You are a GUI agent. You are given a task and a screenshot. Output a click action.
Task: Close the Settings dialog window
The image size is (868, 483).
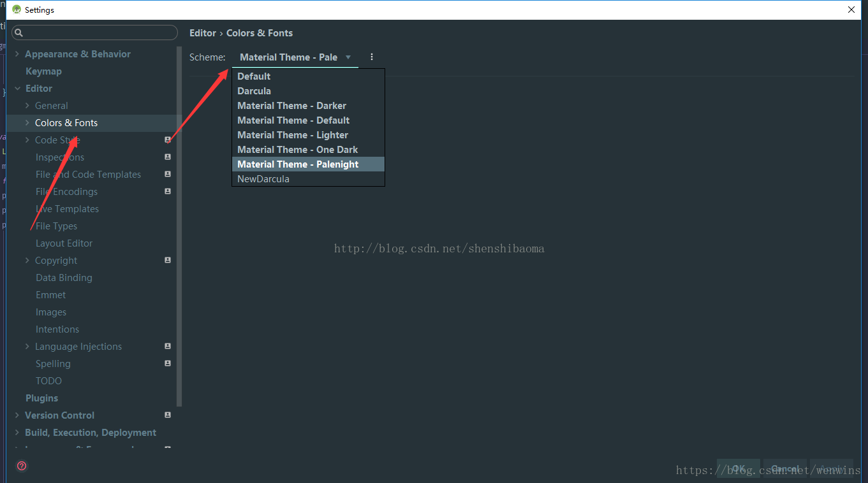click(851, 10)
